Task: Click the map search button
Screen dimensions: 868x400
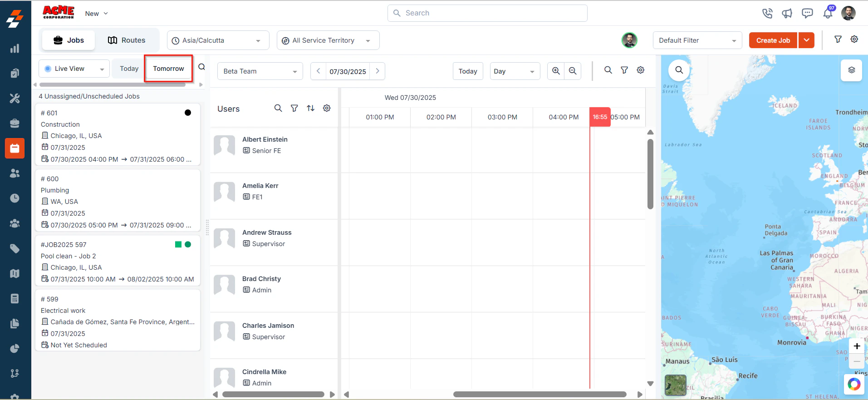Action: coord(679,70)
